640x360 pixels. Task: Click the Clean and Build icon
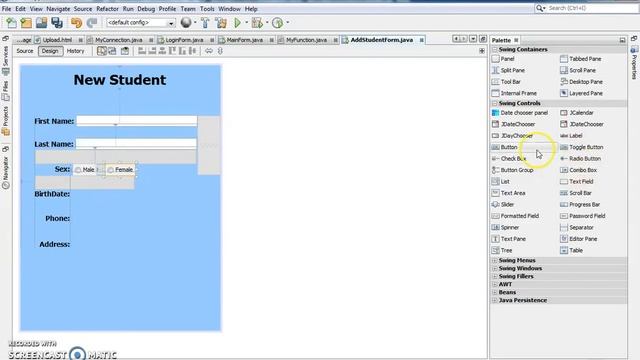pos(221,23)
